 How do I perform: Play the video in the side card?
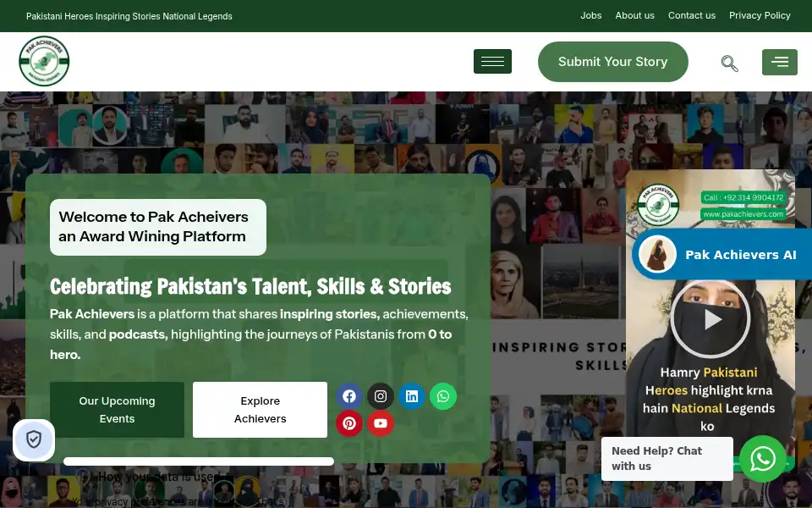[710, 319]
